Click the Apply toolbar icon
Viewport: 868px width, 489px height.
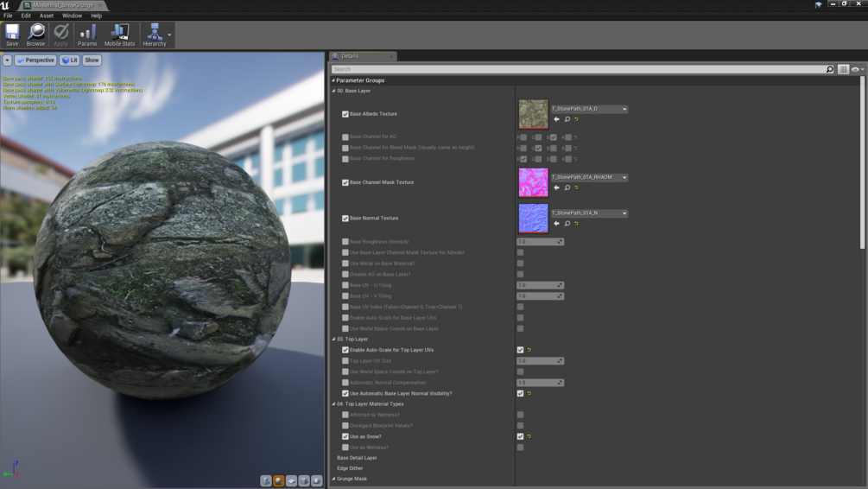point(61,35)
